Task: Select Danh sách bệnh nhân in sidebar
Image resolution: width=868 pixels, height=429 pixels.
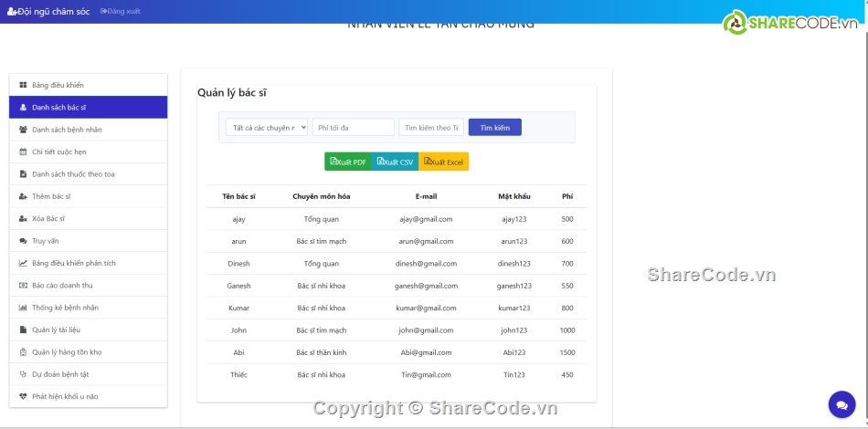Action: click(x=88, y=130)
